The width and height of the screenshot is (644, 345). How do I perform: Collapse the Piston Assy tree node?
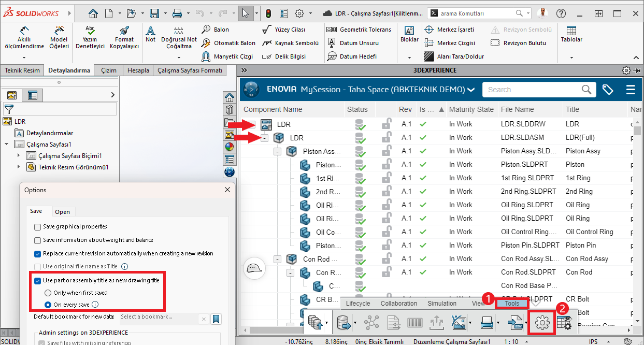tap(277, 151)
